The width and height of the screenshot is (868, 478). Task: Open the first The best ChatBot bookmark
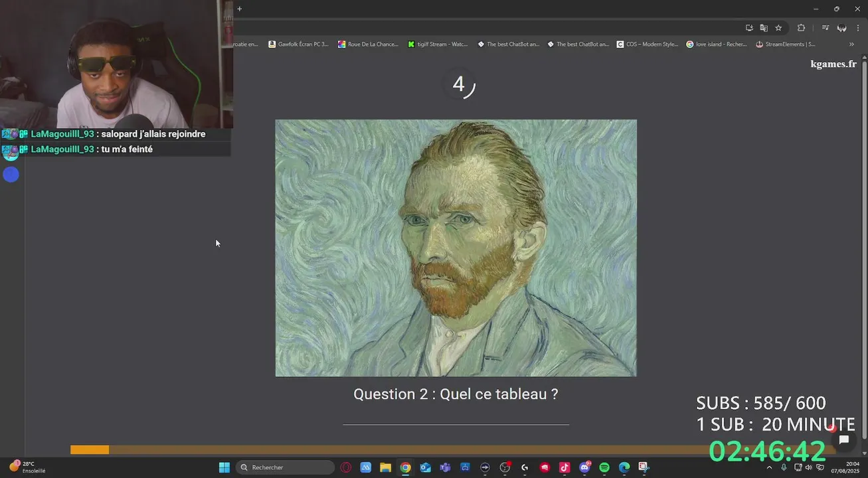[509, 44]
